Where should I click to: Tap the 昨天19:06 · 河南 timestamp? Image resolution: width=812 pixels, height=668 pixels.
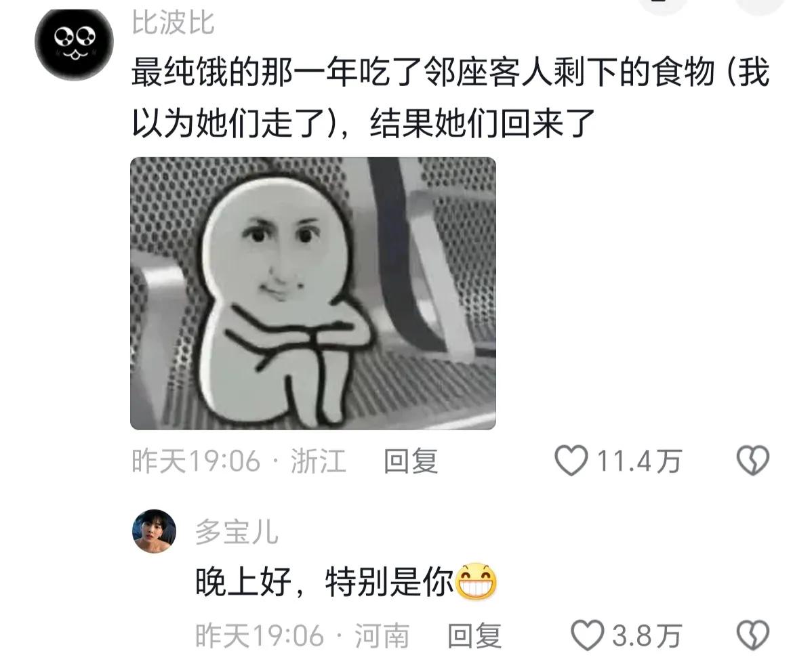click(302, 636)
